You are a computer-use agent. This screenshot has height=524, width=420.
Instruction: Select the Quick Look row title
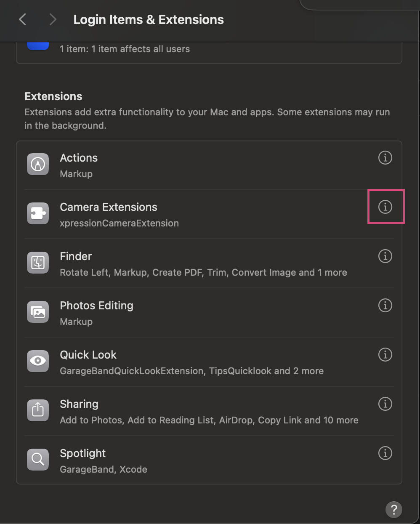click(88, 355)
